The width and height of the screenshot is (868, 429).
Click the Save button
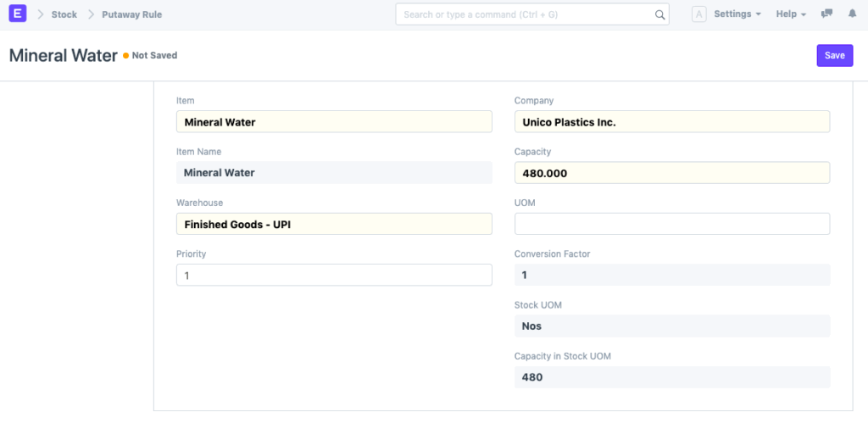[834, 55]
